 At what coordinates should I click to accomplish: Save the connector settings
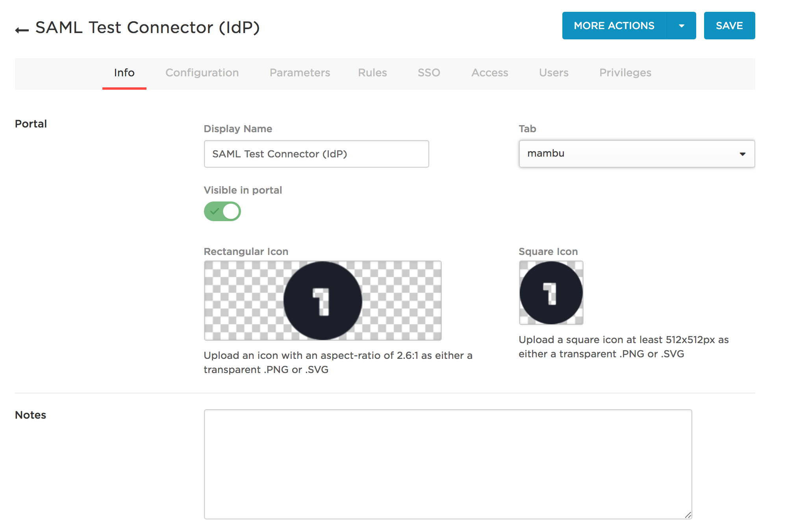(x=729, y=26)
